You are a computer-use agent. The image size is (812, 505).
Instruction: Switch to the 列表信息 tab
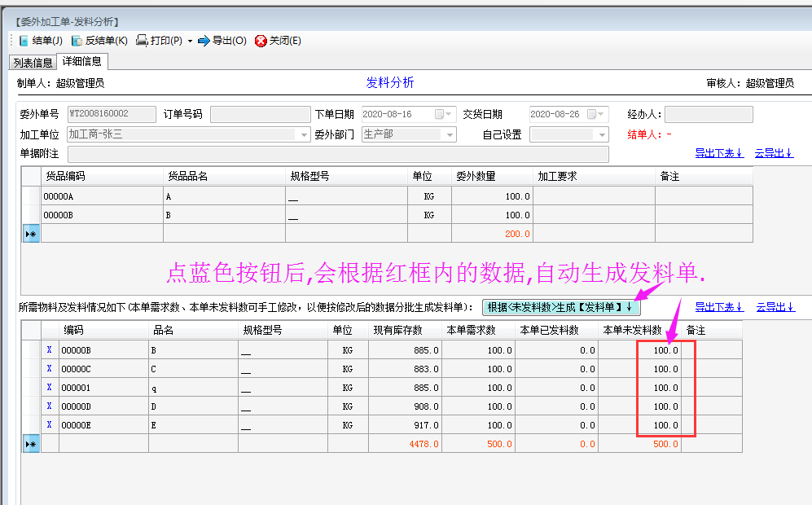pos(33,62)
